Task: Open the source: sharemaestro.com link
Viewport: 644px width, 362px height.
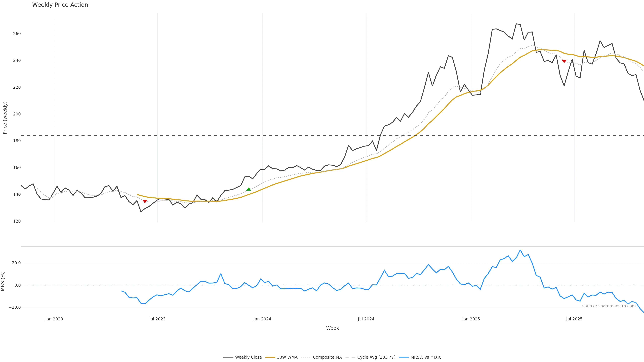Action: pyautogui.click(x=609, y=306)
